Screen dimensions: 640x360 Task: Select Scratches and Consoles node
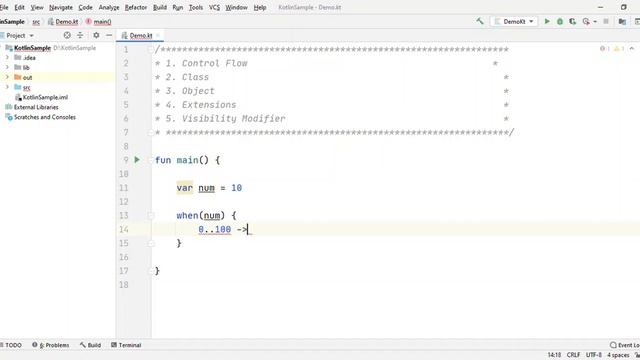coord(44,117)
